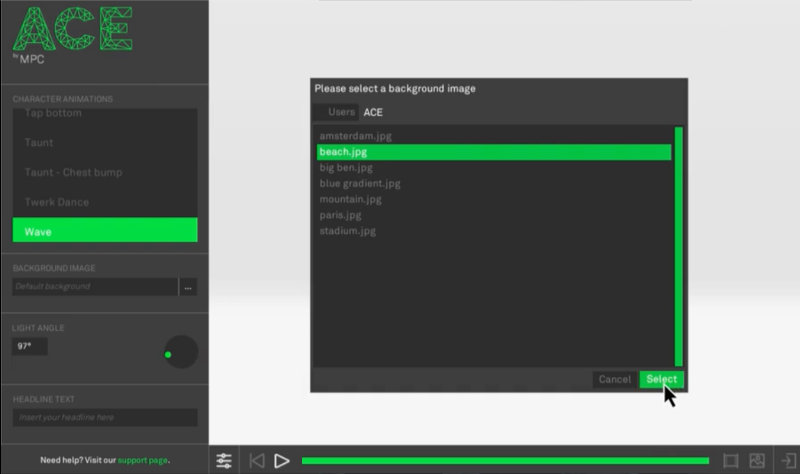The width and height of the screenshot is (800, 474).
Task: Click the file list green scrollbar
Action: point(679,245)
